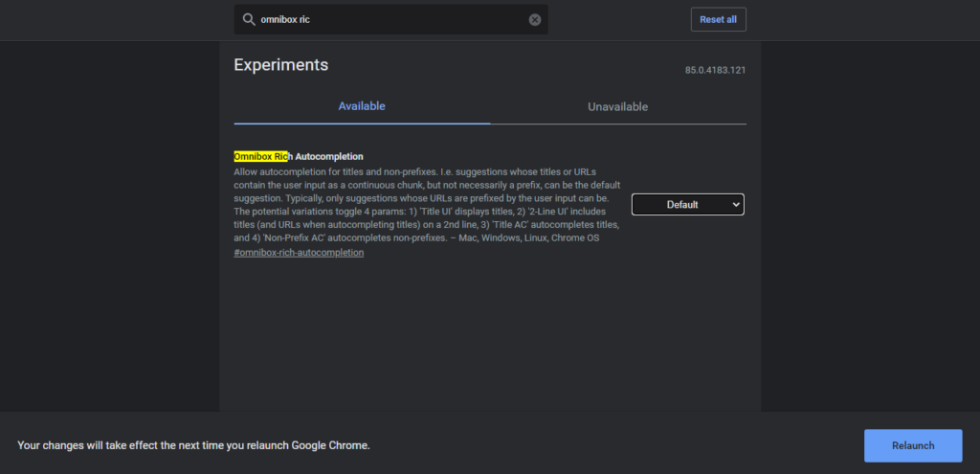Click the version number 85.0.4183.121

pos(715,71)
